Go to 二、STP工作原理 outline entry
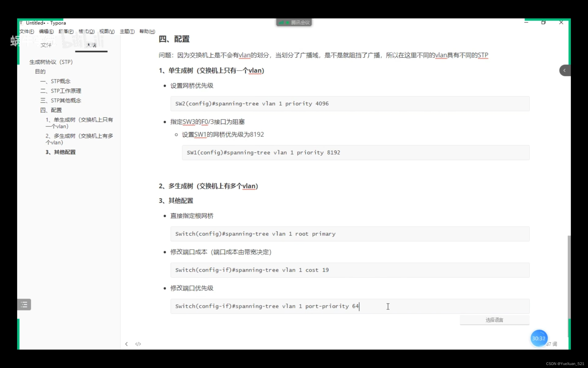The width and height of the screenshot is (588, 368). 61,91
